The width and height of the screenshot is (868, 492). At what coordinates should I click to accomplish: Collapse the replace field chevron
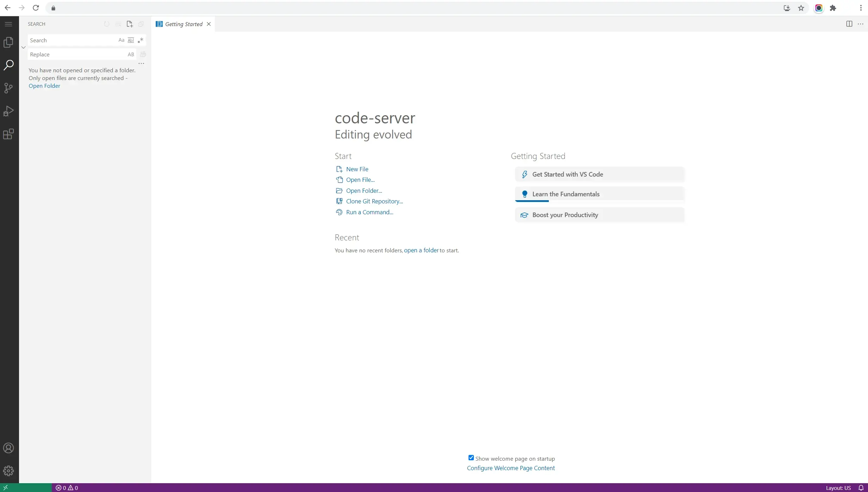pos(23,47)
